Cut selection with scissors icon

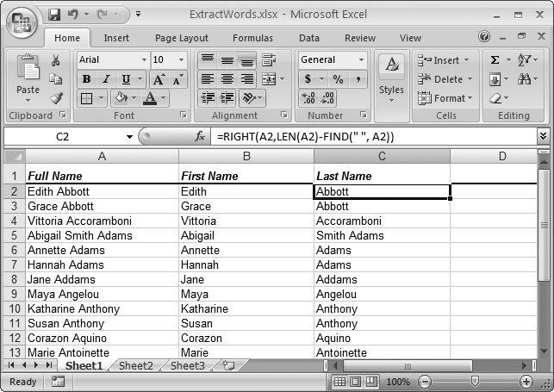click(x=55, y=60)
